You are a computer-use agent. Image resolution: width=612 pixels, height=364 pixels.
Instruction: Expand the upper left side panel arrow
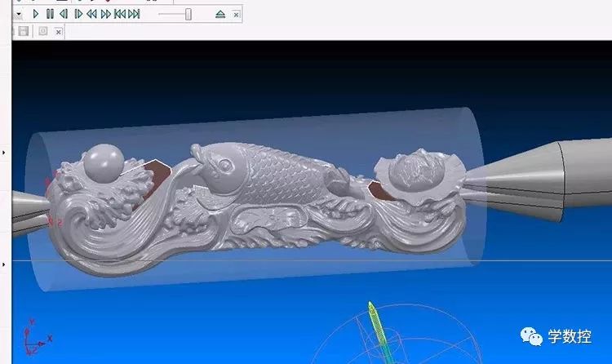click(5, 152)
